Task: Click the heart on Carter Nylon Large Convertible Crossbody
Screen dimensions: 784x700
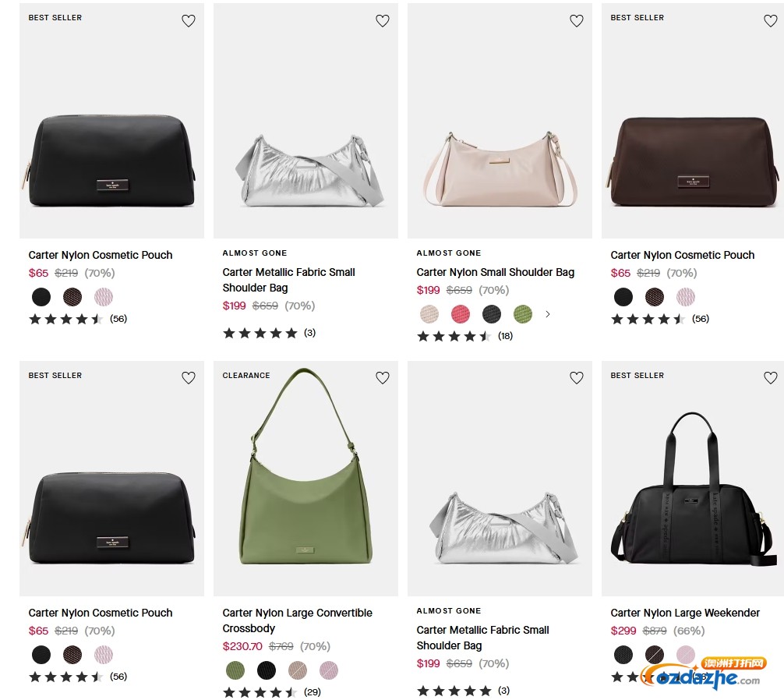Action: [383, 377]
